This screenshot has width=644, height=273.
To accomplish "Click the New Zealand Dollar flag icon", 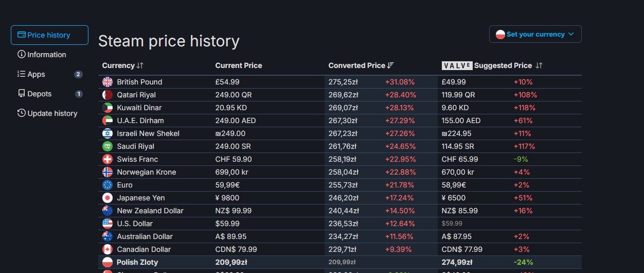I will pyautogui.click(x=108, y=211).
